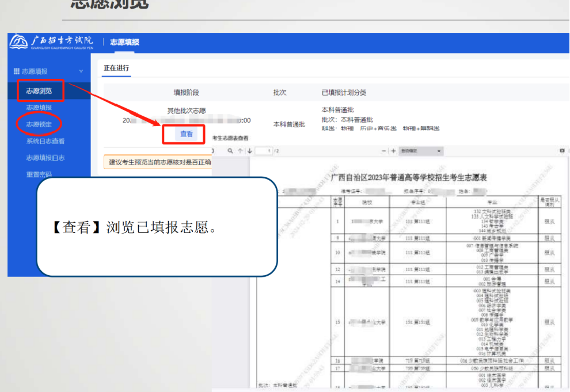Click the 志愿填报 header link
Image resolution: width=570 pixels, height=392 pixels.
click(x=124, y=41)
